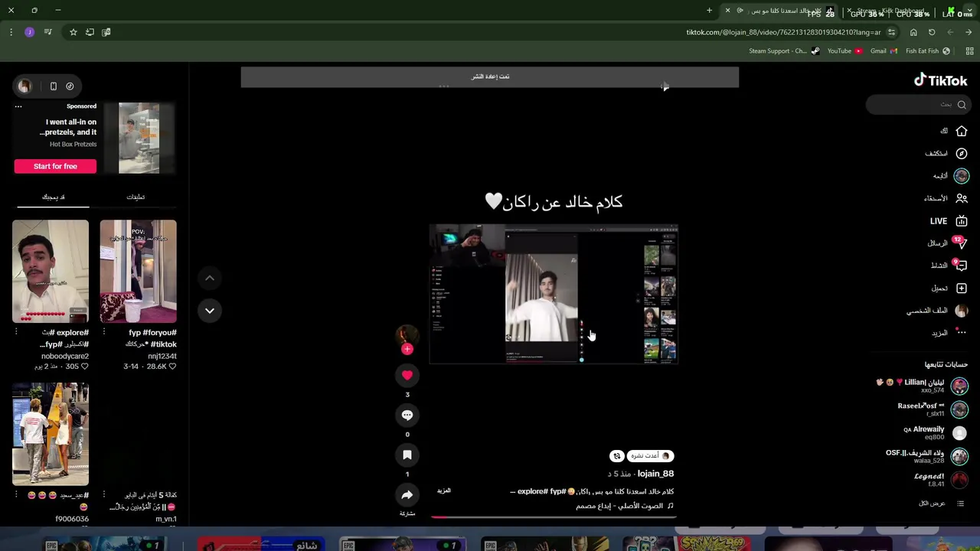Screen dimensions: 980x551
Task: Open the For You home icon
Action: [x=962, y=131]
